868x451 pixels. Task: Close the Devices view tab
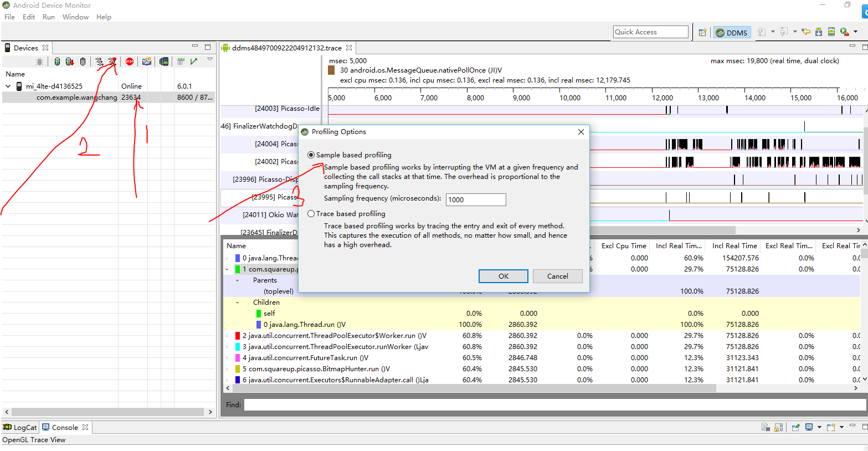click(x=45, y=48)
